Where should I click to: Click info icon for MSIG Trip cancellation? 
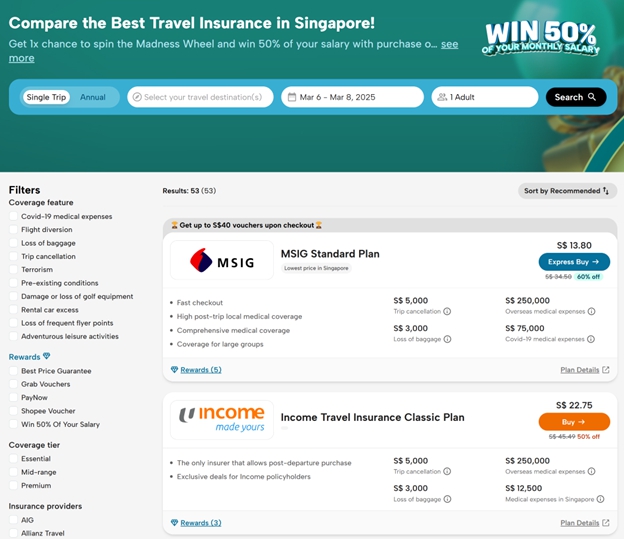pos(447,311)
